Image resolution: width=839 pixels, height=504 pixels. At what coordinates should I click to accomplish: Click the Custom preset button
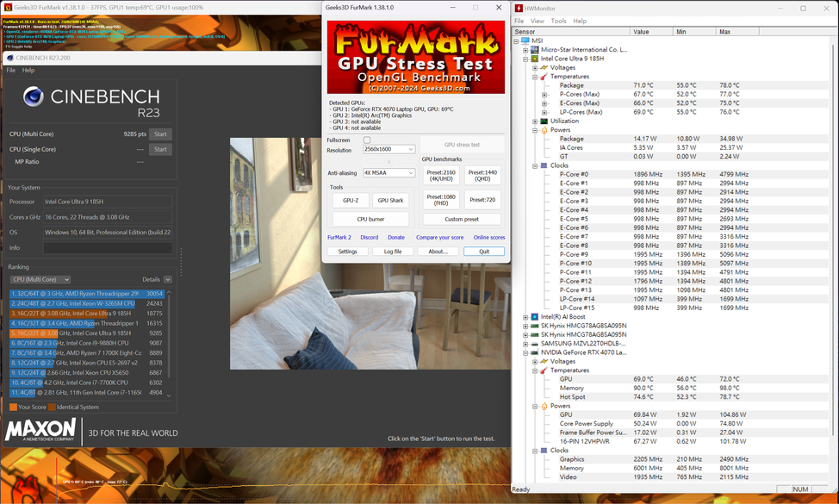(x=462, y=219)
